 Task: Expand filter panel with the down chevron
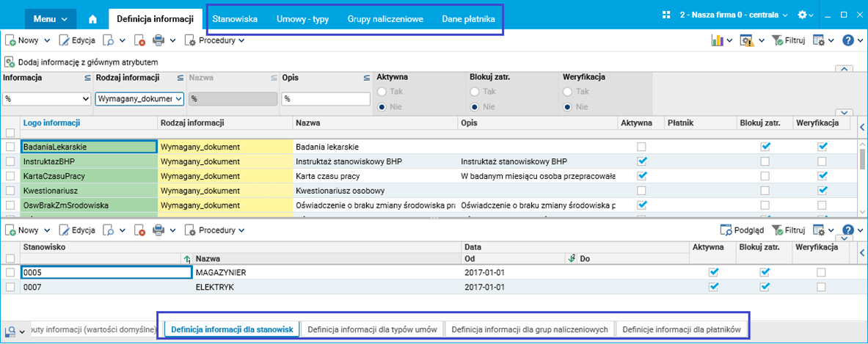point(845,111)
